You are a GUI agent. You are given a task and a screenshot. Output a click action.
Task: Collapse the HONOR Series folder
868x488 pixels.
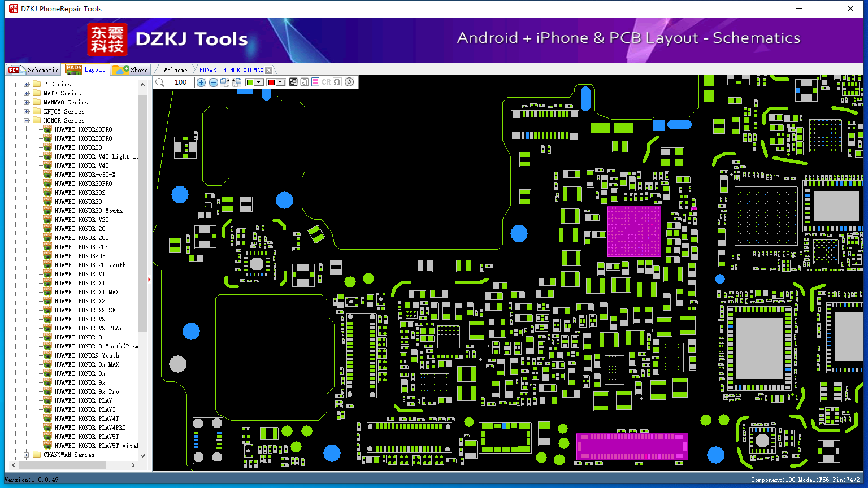coord(26,120)
